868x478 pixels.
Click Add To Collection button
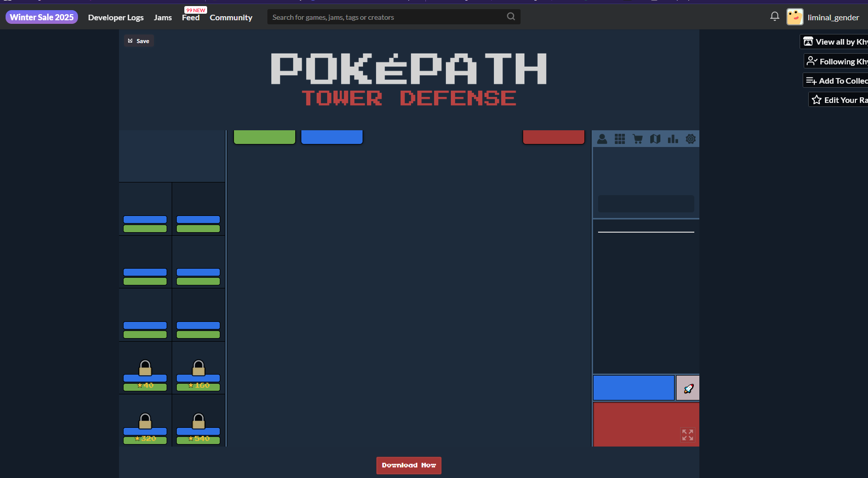click(x=836, y=81)
